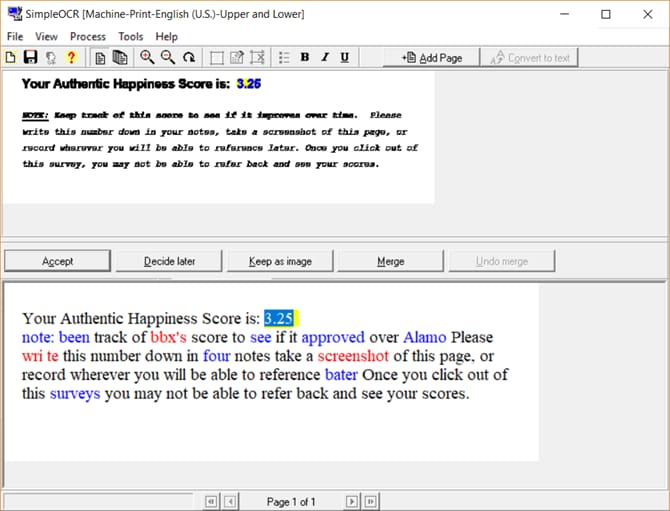Toggle underline formatting
This screenshot has height=511, width=670.
[345, 58]
